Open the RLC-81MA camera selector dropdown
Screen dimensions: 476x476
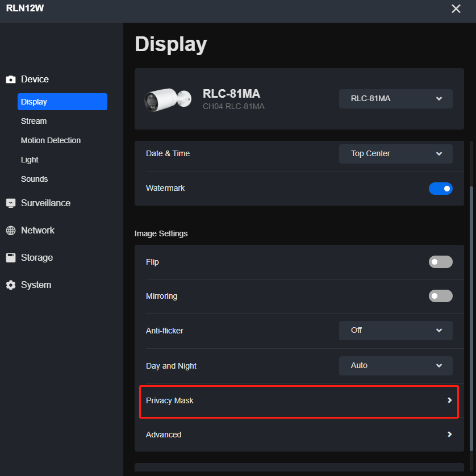tap(395, 99)
